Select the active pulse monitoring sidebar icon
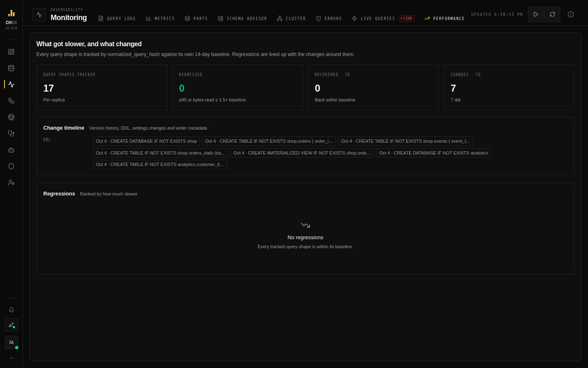 (11, 85)
